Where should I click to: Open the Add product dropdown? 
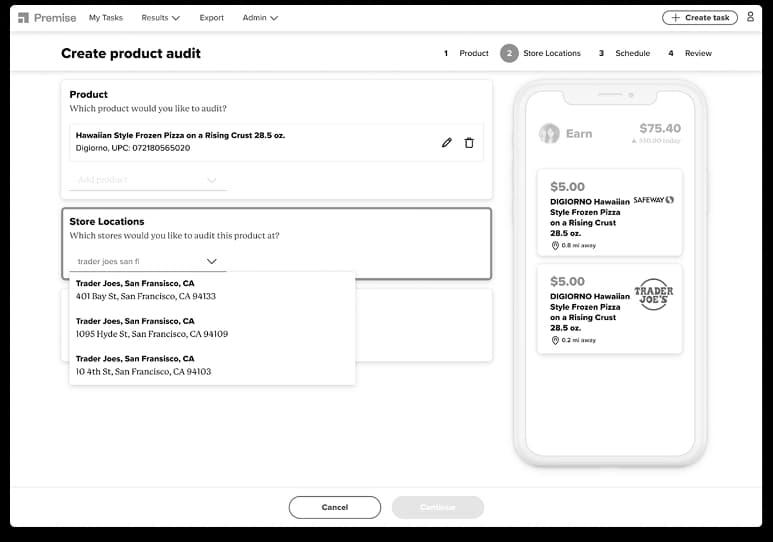pos(147,180)
